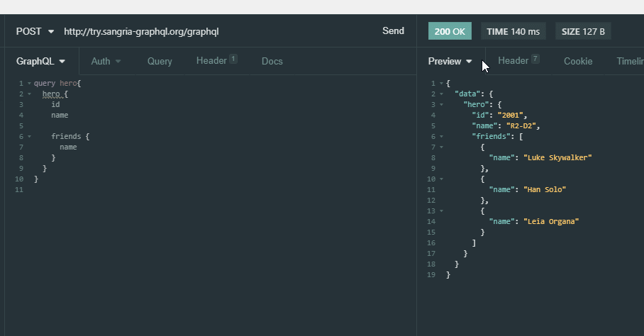Open the Preview mode dropdown
644x336 pixels.
click(450, 61)
